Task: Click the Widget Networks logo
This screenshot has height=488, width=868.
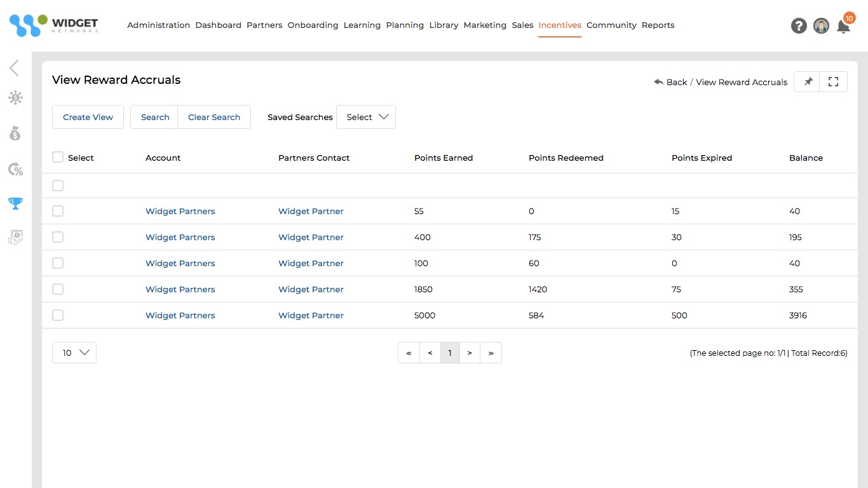Action: tap(54, 25)
